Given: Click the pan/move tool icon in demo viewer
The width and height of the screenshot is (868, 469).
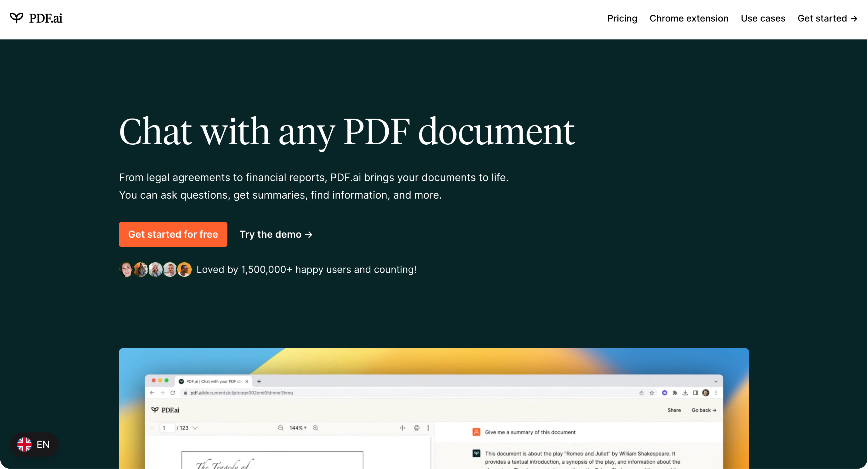Looking at the screenshot, I should (x=402, y=428).
